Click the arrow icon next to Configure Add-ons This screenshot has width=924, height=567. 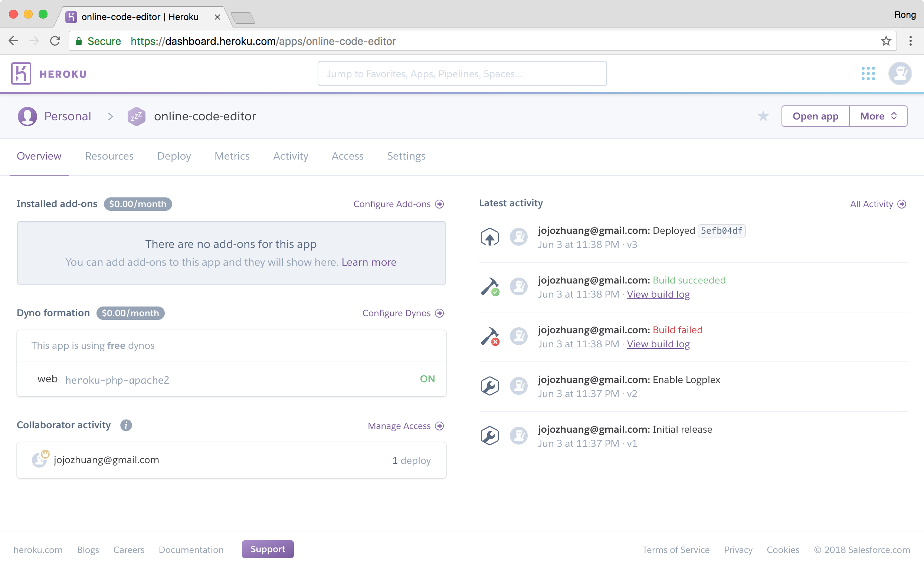coord(439,204)
